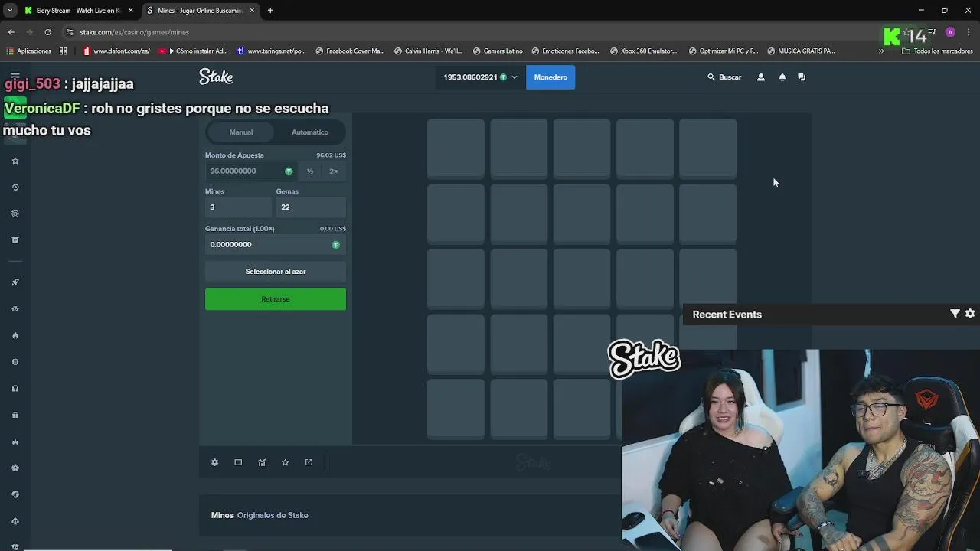
Task: Toggle theatre mode rectangle icon
Action: pos(238,462)
